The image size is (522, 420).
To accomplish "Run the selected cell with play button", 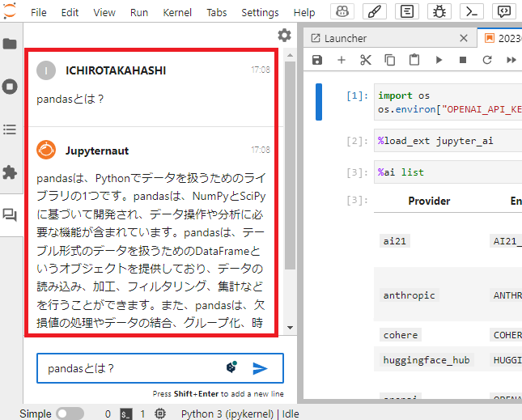I will tap(439, 60).
